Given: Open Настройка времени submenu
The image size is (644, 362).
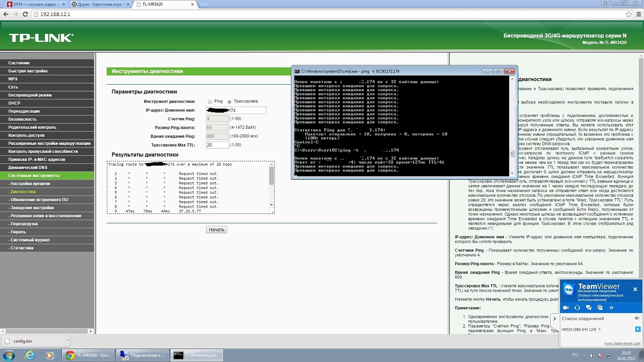Looking at the screenshot, I should (47, 183).
